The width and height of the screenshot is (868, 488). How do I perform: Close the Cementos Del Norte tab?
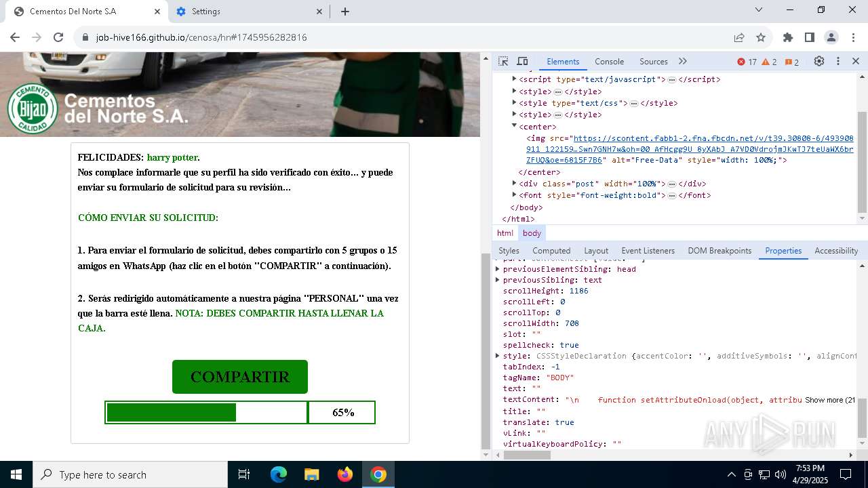point(157,12)
